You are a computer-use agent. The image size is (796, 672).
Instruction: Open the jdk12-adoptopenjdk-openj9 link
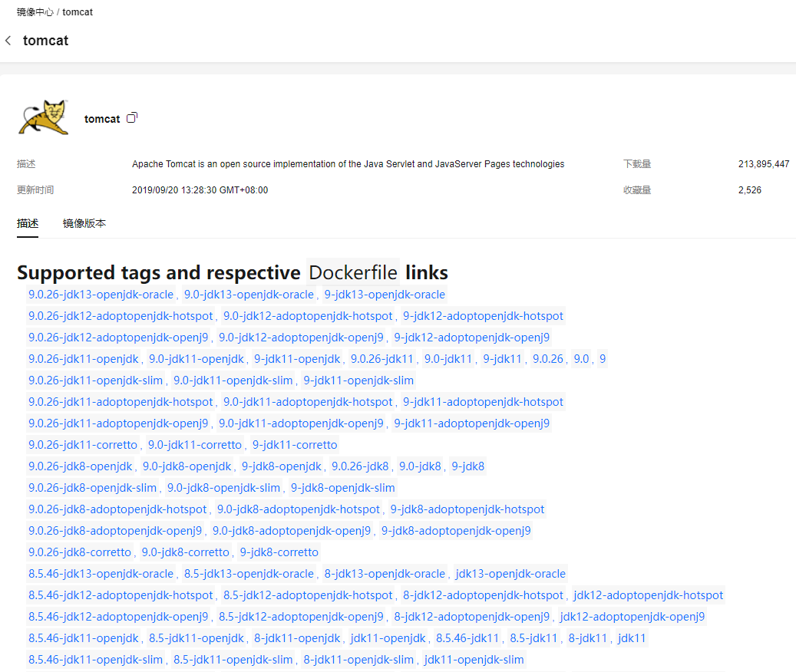tap(633, 617)
